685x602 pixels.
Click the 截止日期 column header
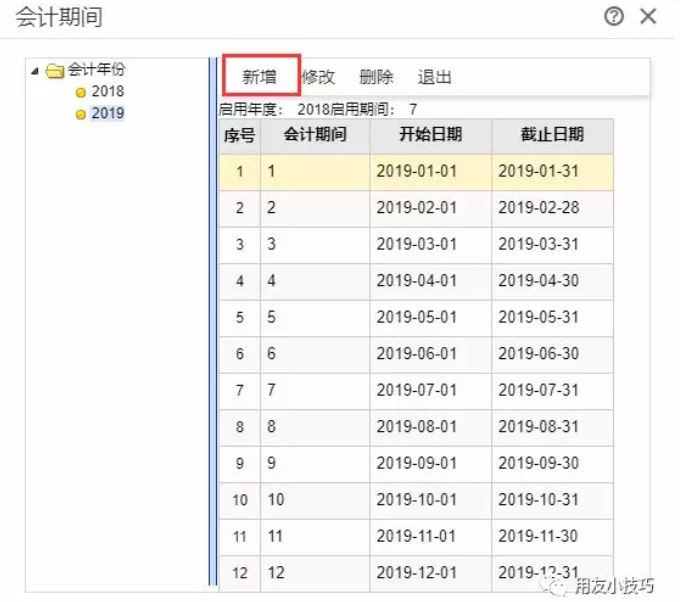click(x=552, y=135)
